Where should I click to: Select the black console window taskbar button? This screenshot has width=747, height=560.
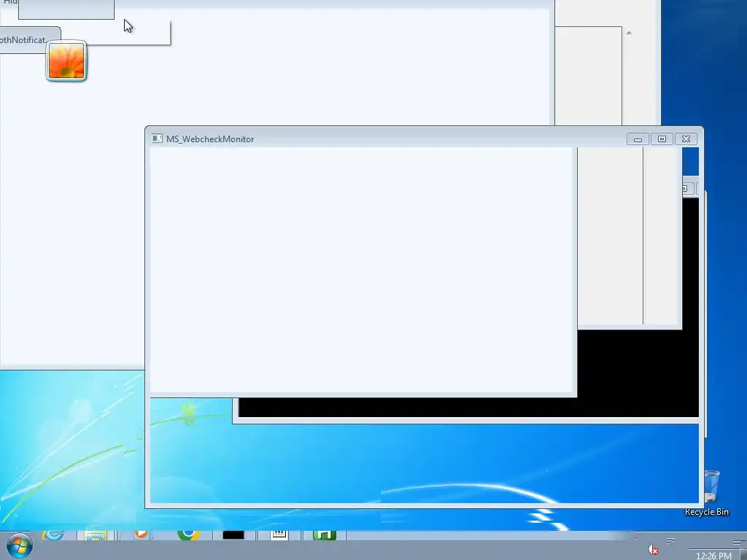233,535
